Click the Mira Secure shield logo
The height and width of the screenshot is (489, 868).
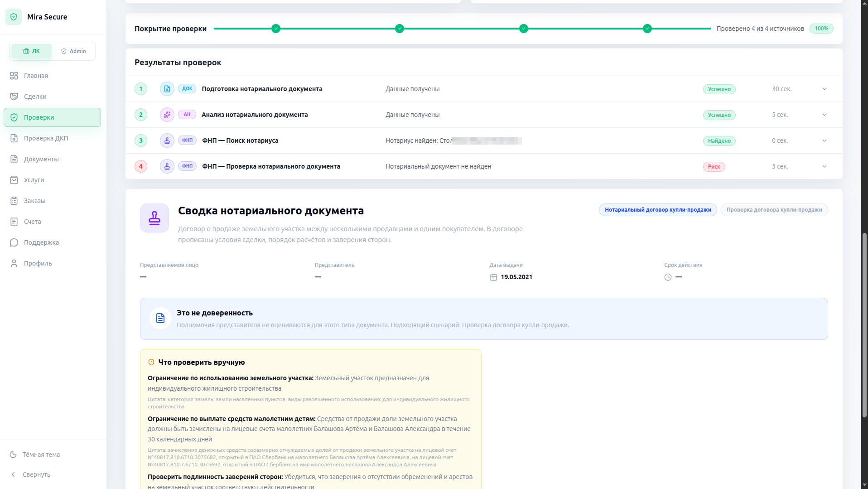tap(14, 17)
